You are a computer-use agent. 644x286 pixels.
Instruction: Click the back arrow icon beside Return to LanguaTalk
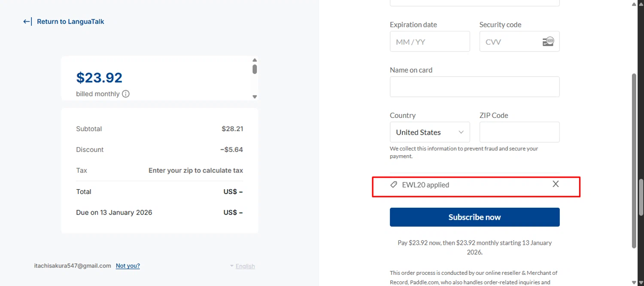(x=27, y=22)
